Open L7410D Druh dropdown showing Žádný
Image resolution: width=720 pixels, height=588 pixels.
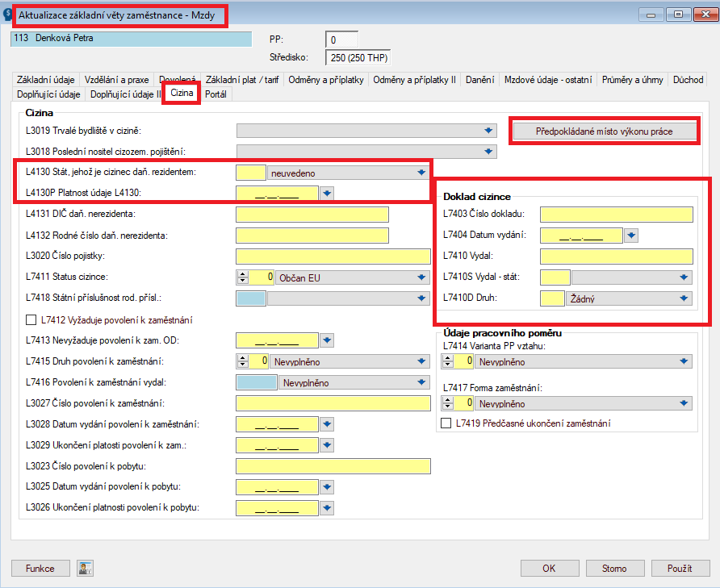coord(684,298)
